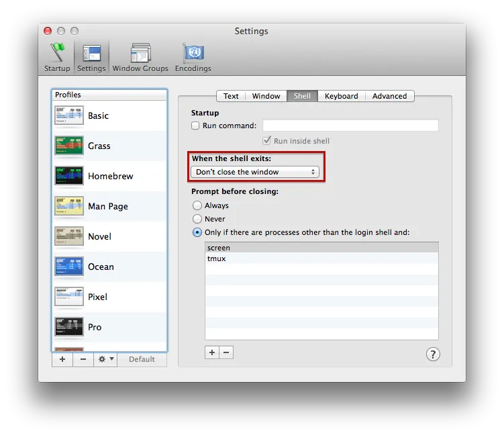Select the Homebrew profile name
The image size is (504, 435).
(x=111, y=176)
